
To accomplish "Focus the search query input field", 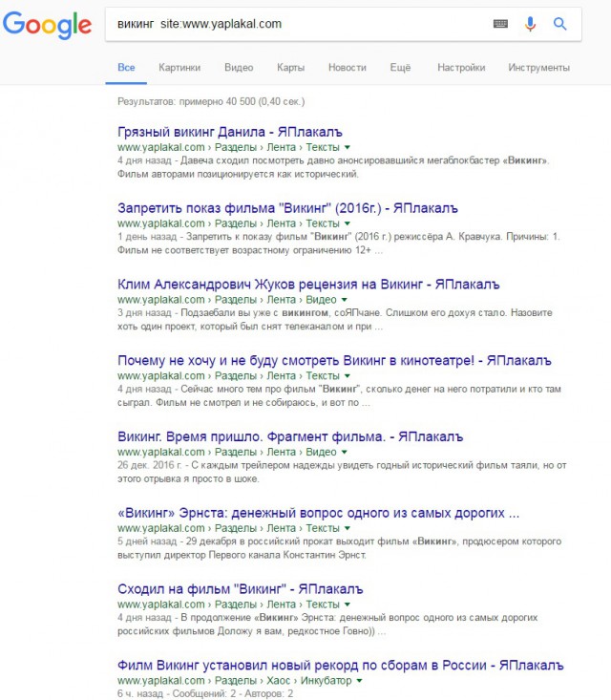I will coord(299,24).
